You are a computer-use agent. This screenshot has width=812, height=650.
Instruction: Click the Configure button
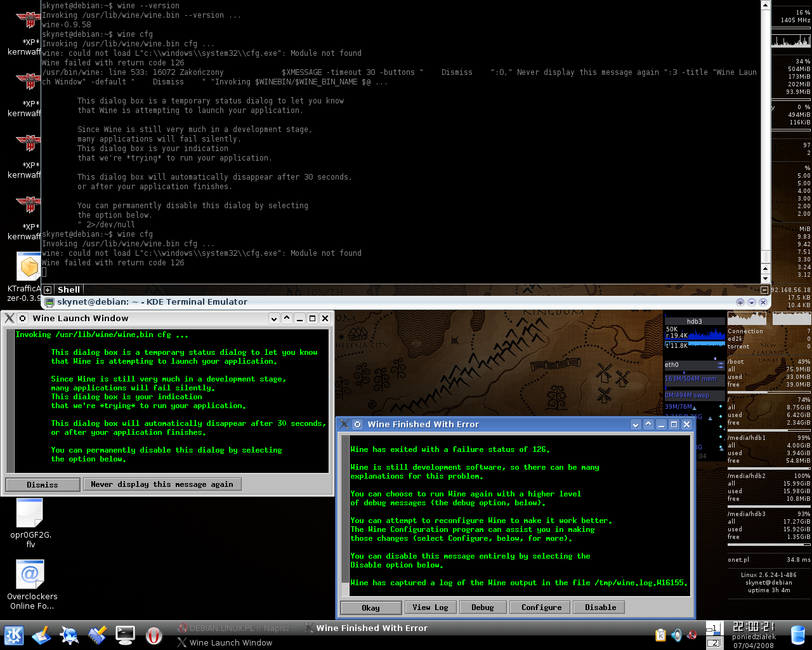tap(541, 607)
